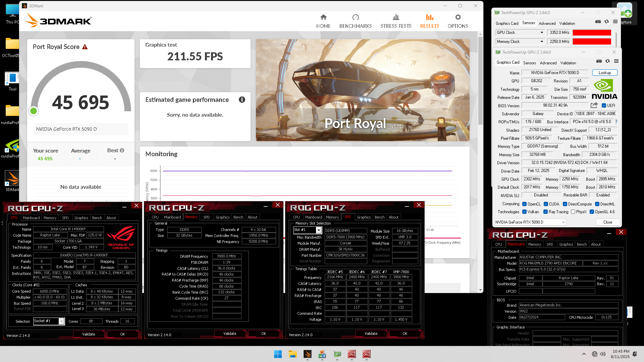This screenshot has height=362, width=644.
Task: Toggle UEFI checkbox in GPU-Z
Action: 604,106
